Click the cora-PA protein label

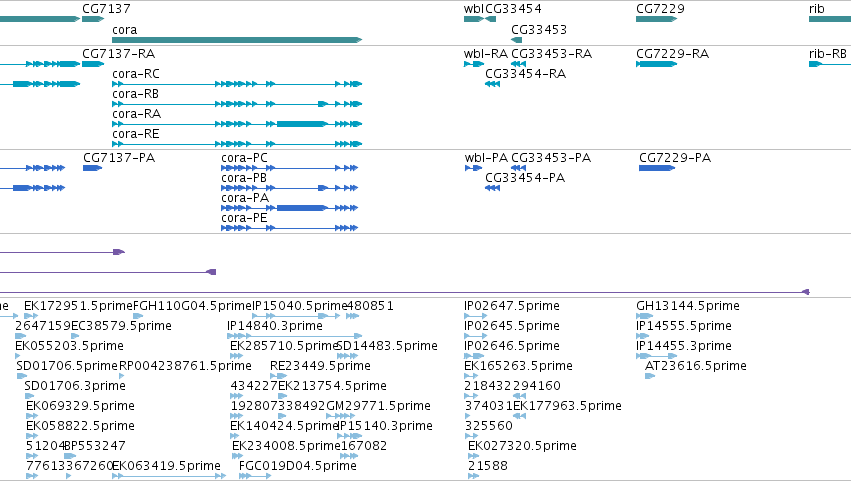(x=245, y=198)
